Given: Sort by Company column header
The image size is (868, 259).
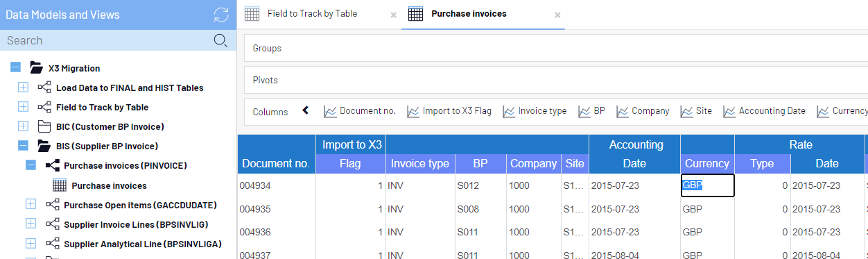Looking at the screenshot, I should point(533,164).
